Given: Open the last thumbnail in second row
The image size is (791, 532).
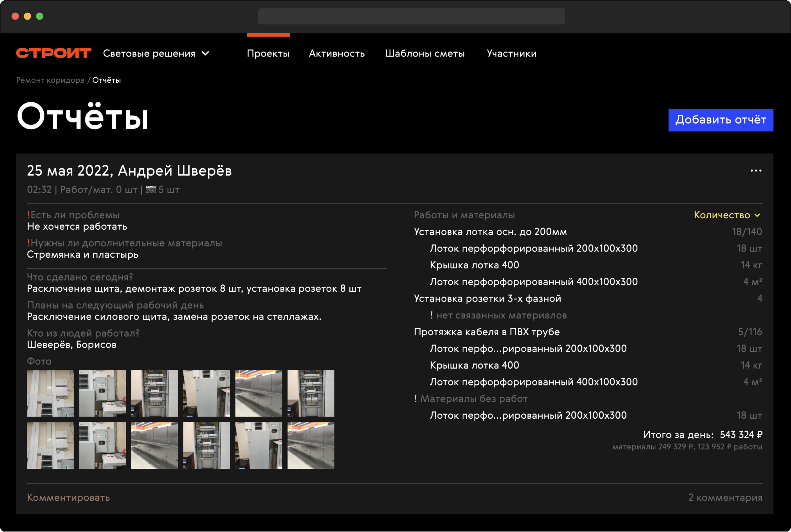Looking at the screenshot, I should pos(311,445).
